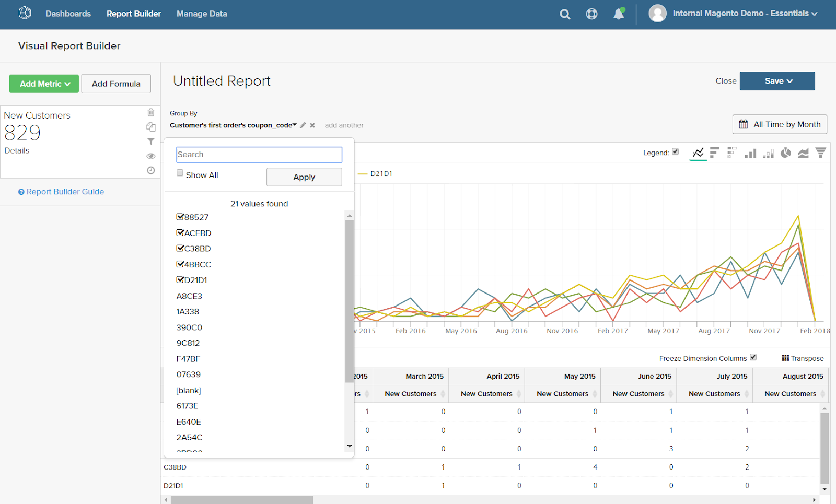The width and height of the screenshot is (836, 504).
Task: Expand the Add Metric dropdown
Action: click(44, 84)
